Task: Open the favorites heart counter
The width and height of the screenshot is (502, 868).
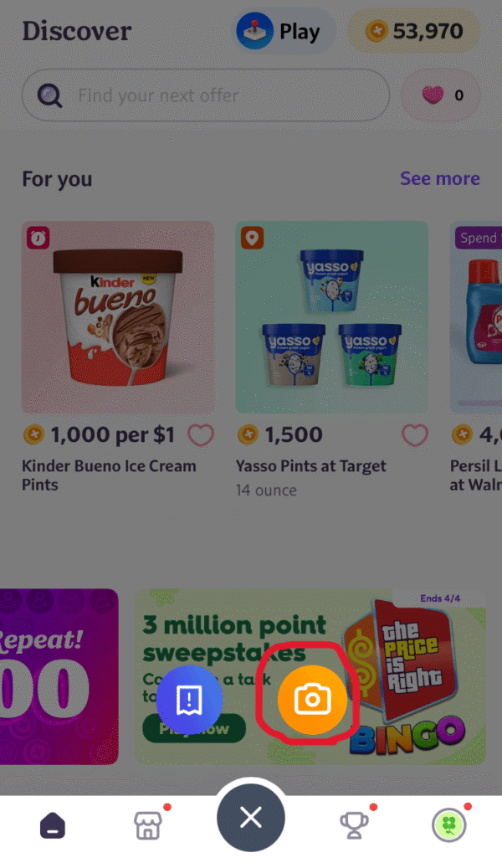Action: click(441, 95)
